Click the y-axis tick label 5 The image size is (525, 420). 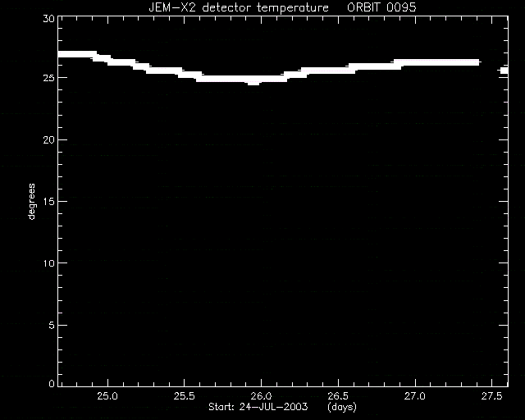(x=52, y=325)
